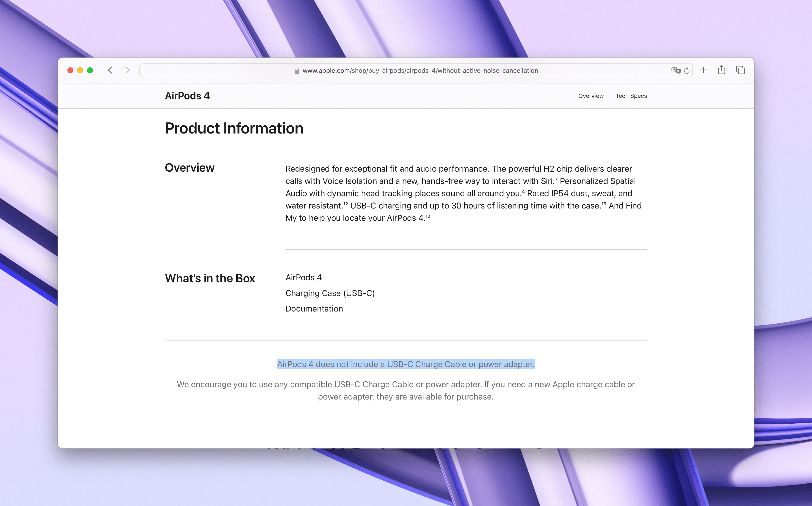The image size is (812, 506).
Task: Click the 'AirPods 4' box item
Action: point(303,277)
